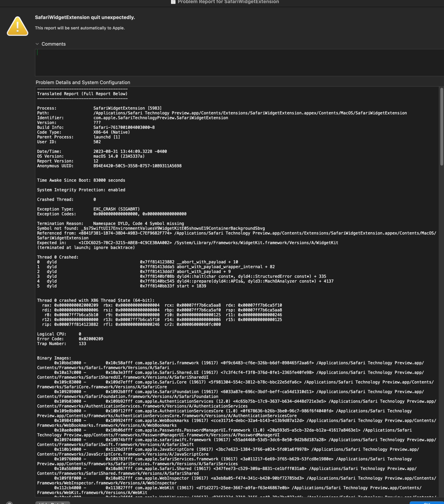The image size is (444, 504).
Task: Click 'This report will be sent automatically to Apple.'
Action: point(80,28)
